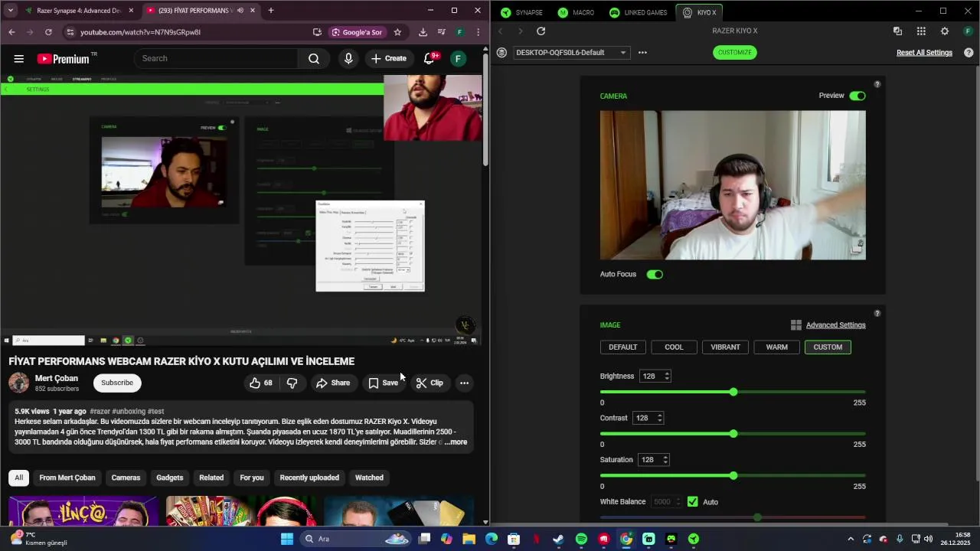
Task: Open Camera panel help question mark
Action: (877, 84)
